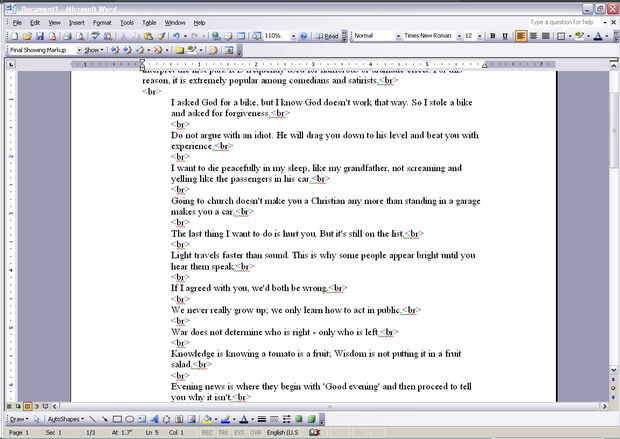Apply 3-D Style green cube icon

point(312,419)
